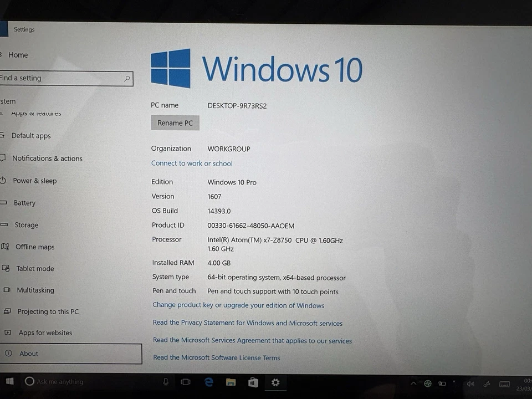Click the Find a setting search box
The width and height of the screenshot is (532, 399).
coord(61,78)
